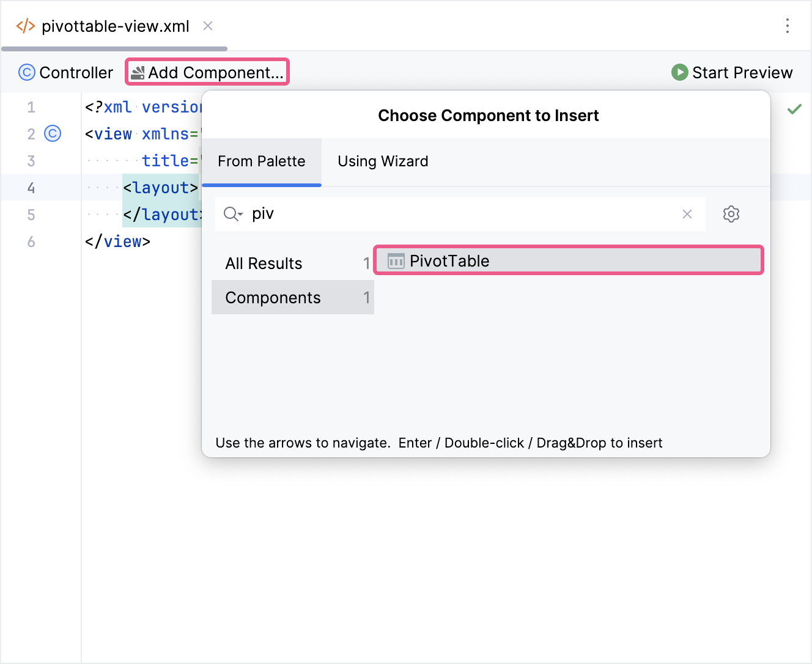
Task: Select the From Palette tab
Action: point(261,161)
